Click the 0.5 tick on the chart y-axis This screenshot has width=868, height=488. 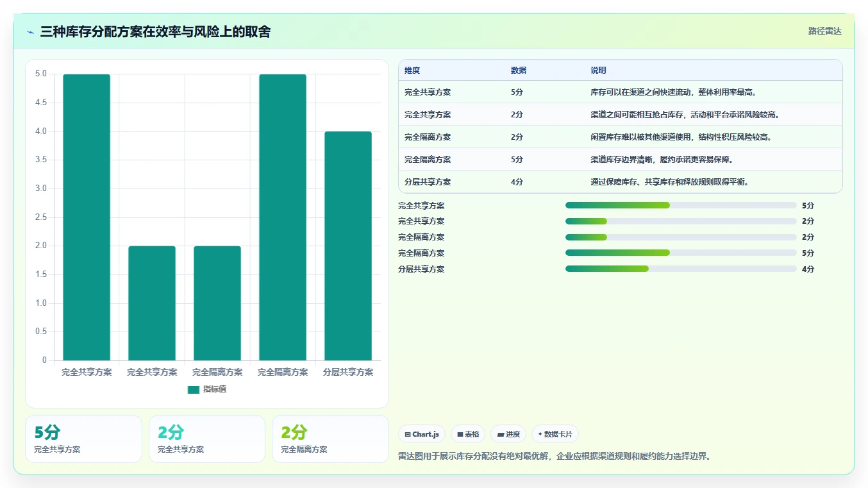coord(40,332)
